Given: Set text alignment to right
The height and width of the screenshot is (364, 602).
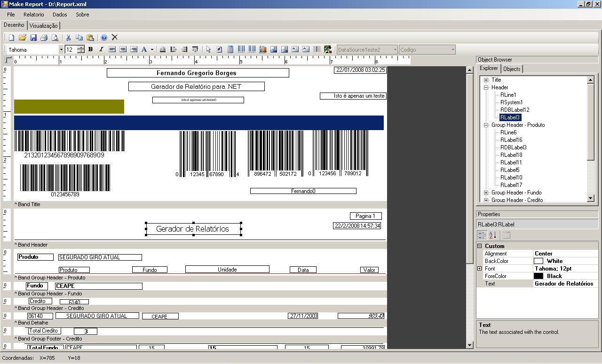Looking at the screenshot, I should 134,49.
